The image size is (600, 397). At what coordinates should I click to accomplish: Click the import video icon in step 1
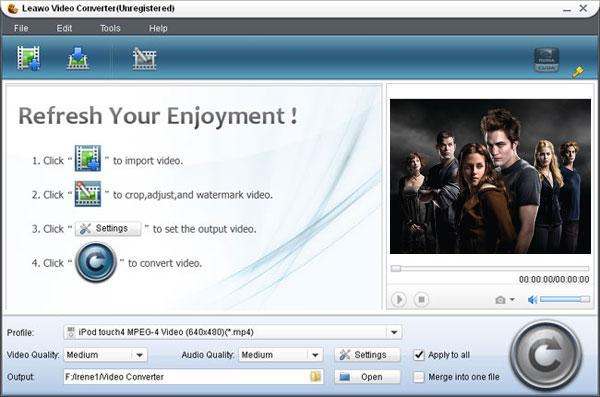pyautogui.click(x=88, y=158)
